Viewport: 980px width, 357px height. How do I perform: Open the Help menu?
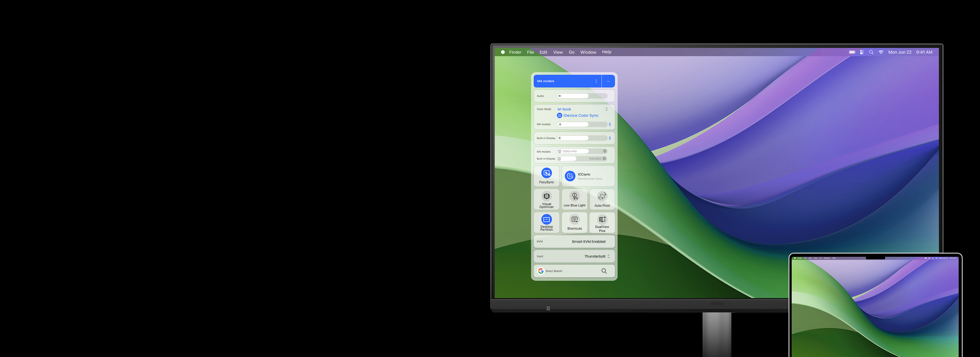coord(606,52)
